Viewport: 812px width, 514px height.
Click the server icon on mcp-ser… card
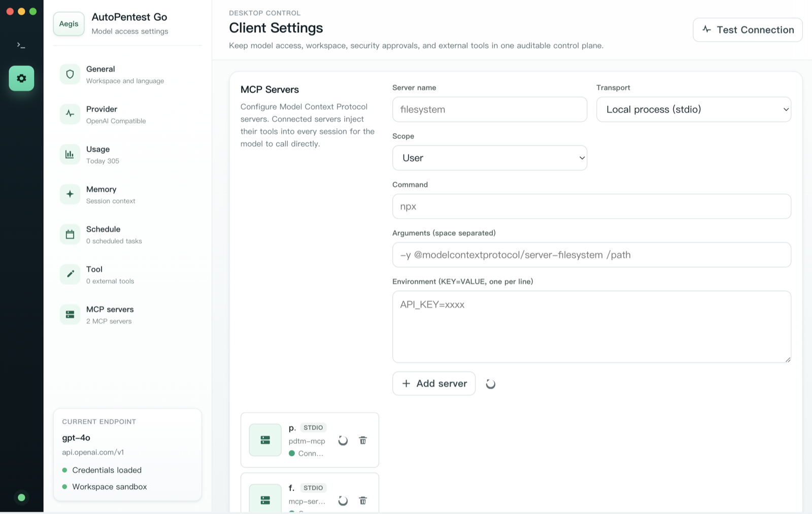coord(265,498)
